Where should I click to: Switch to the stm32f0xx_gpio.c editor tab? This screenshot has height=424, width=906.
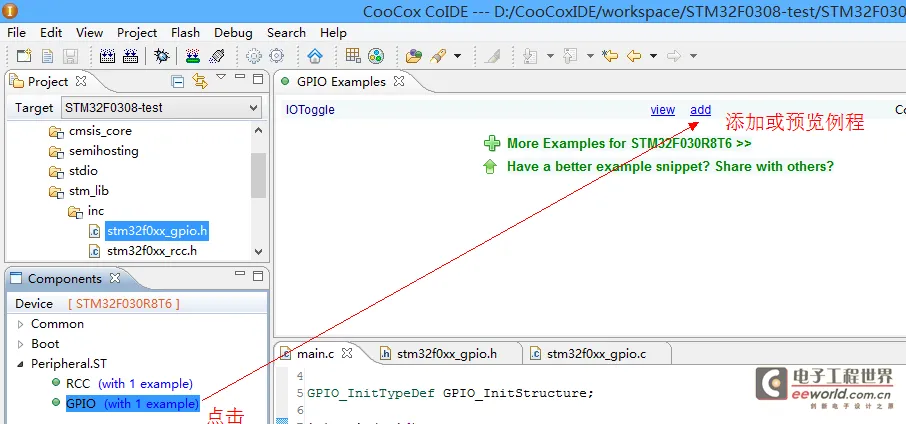point(596,354)
